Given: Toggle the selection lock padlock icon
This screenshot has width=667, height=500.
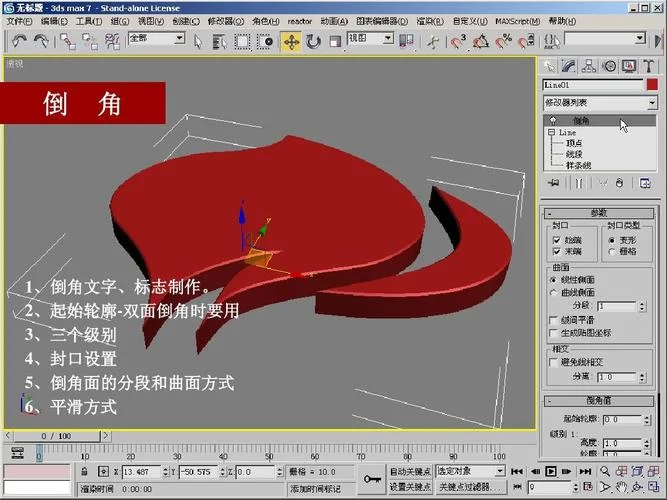Looking at the screenshot, I should (x=84, y=471).
